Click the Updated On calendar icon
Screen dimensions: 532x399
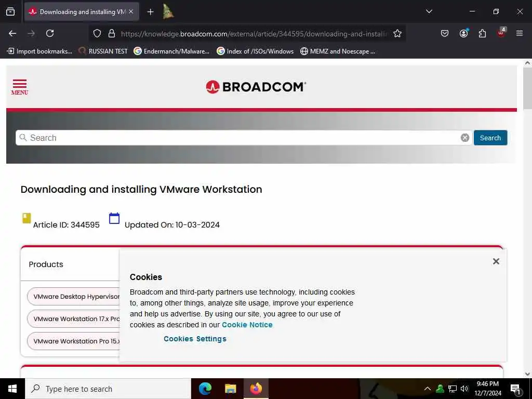114,218
